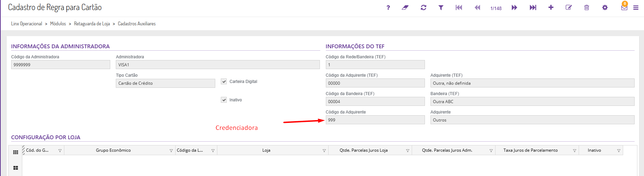
Task: Open Grupo Econômico column filter
Action: [x=171, y=151]
